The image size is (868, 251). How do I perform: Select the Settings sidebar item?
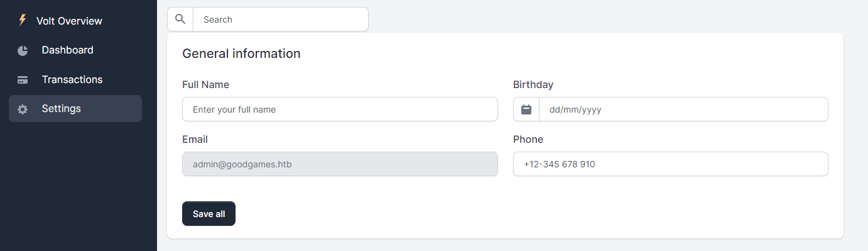pos(75,109)
